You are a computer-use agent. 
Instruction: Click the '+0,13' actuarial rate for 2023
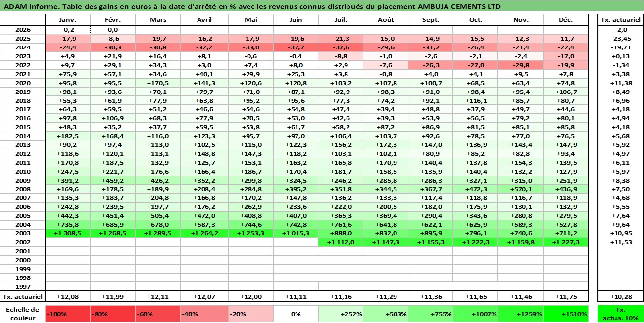621,56
